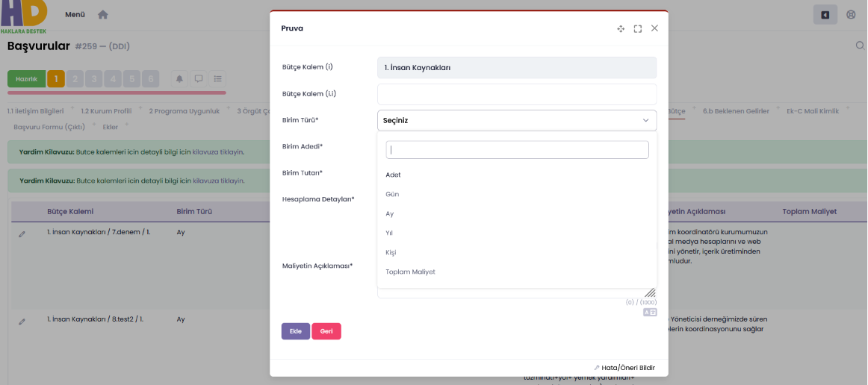The width and height of the screenshot is (868, 385).
Task: Click the lifebuoy support icon top right
Action: pos(852,15)
